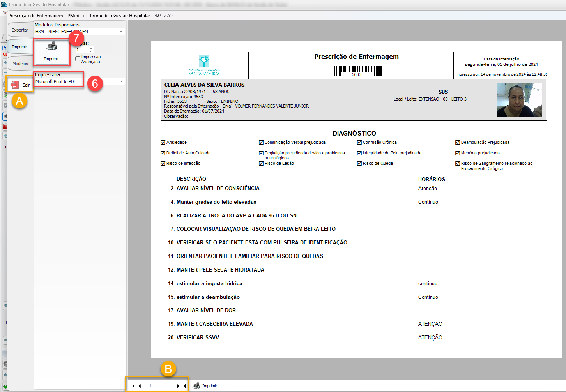Switch to the Exportar tab
The height and width of the screenshot is (392, 566).
pyautogui.click(x=20, y=30)
